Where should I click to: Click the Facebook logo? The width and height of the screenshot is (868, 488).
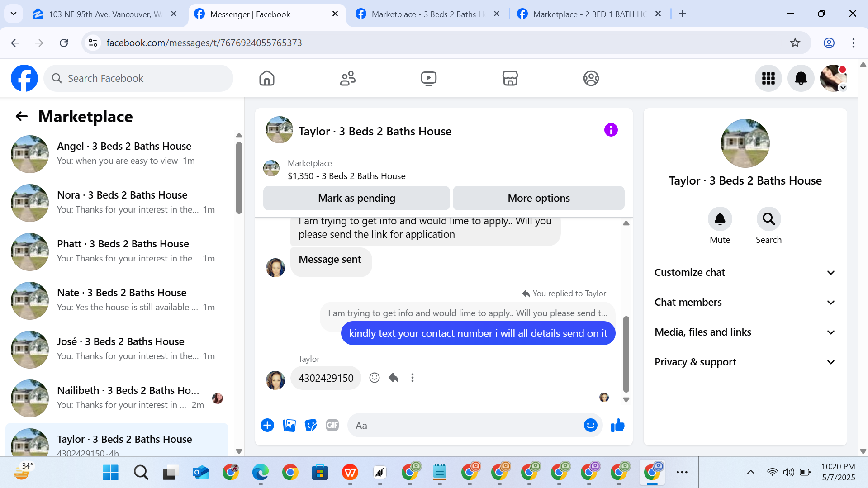click(x=24, y=78)
